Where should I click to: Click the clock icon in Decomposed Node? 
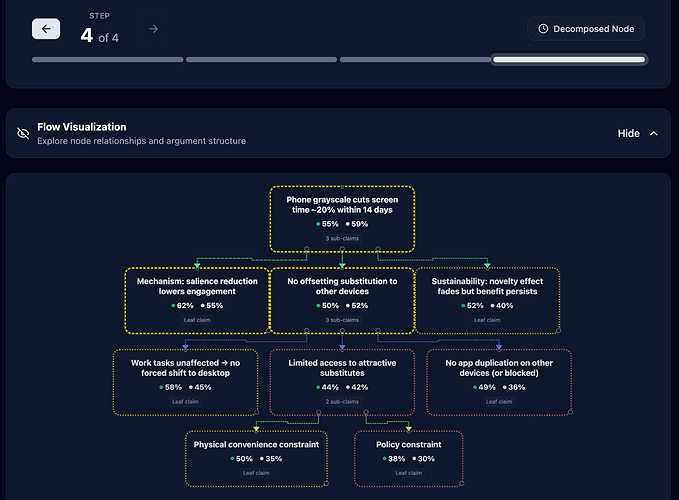(x=543, y=29)
